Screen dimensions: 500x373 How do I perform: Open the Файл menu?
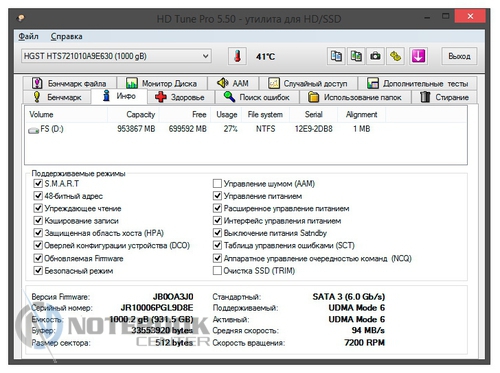click(28, 36)
